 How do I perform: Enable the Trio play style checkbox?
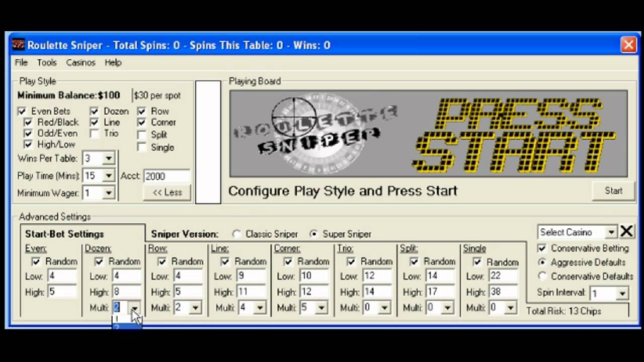click(94, 133)
